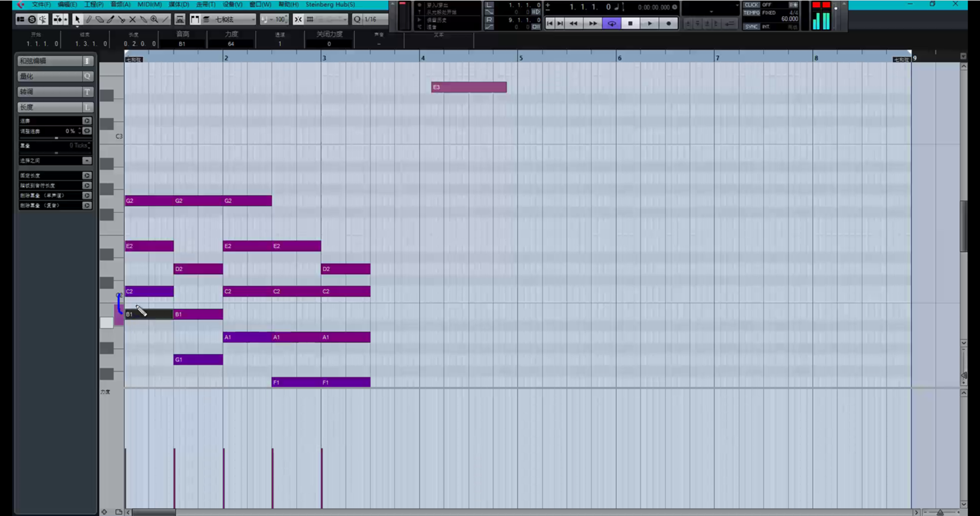Open the 编辑(E) menu
The image size is (980, 516).
pos(67,5)
